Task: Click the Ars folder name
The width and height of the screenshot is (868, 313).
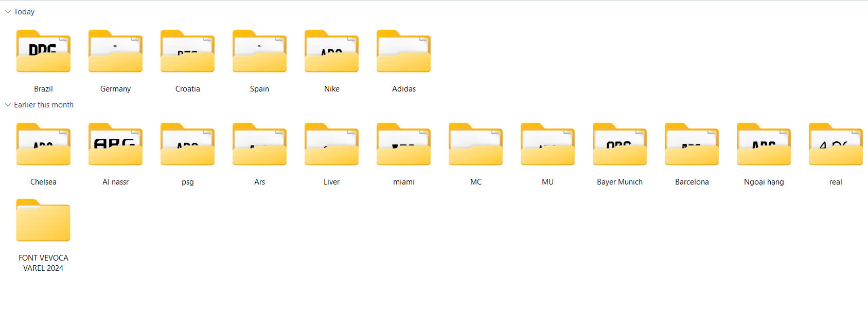Action: pyautogui.click(x=259, y=182)
